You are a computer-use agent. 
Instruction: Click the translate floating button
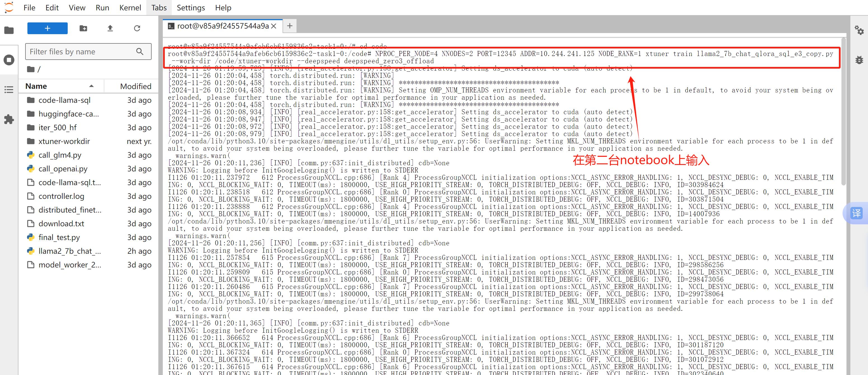[856, 213]
